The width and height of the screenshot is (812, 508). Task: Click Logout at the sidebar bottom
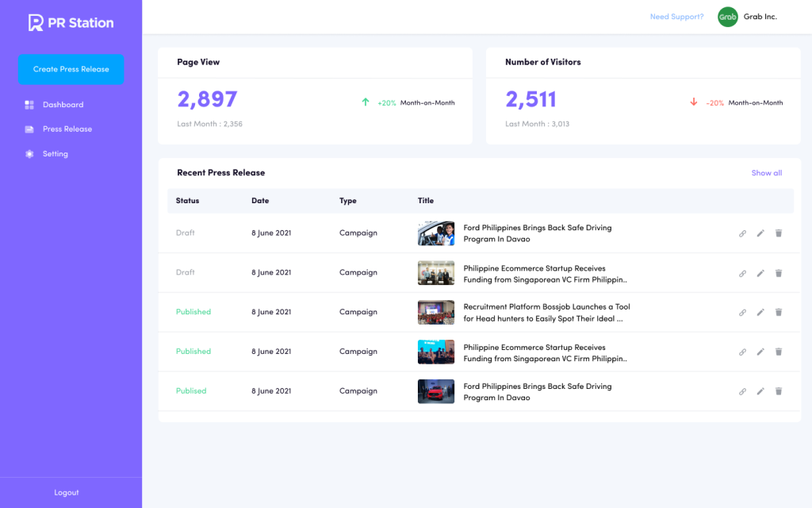pos(67,492)
